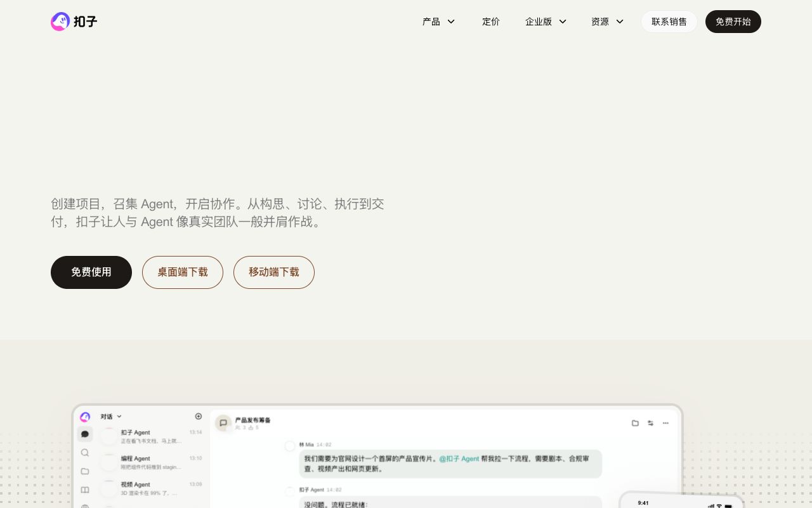
Task: Click the 免费使用 button
Action: (x=91, y=272)
